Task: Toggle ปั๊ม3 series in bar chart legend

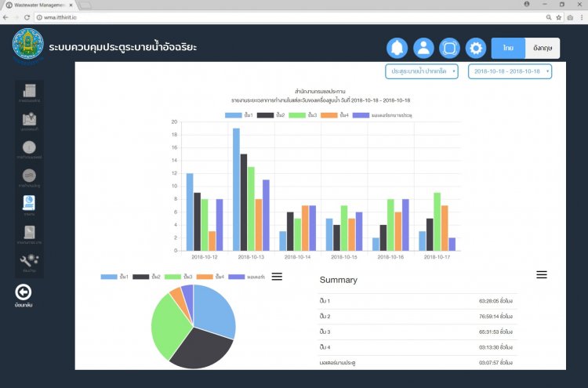Action: 303,115
